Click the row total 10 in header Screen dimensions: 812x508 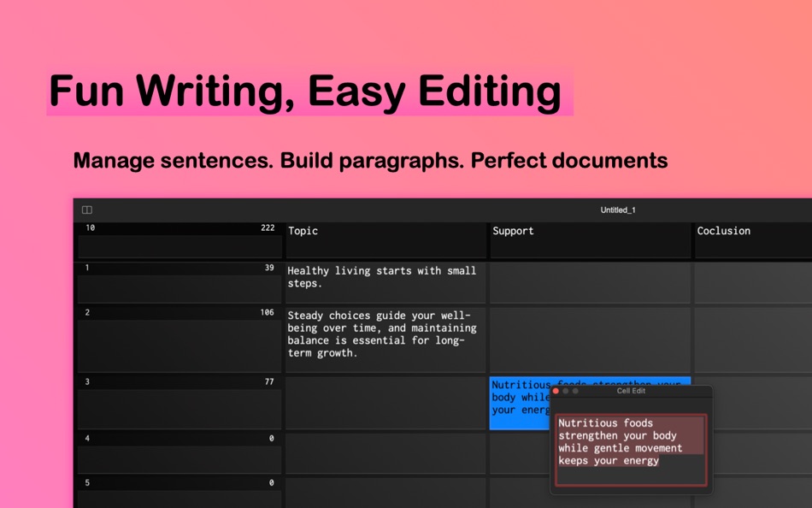pyautogui.click(x=90, y=228)
